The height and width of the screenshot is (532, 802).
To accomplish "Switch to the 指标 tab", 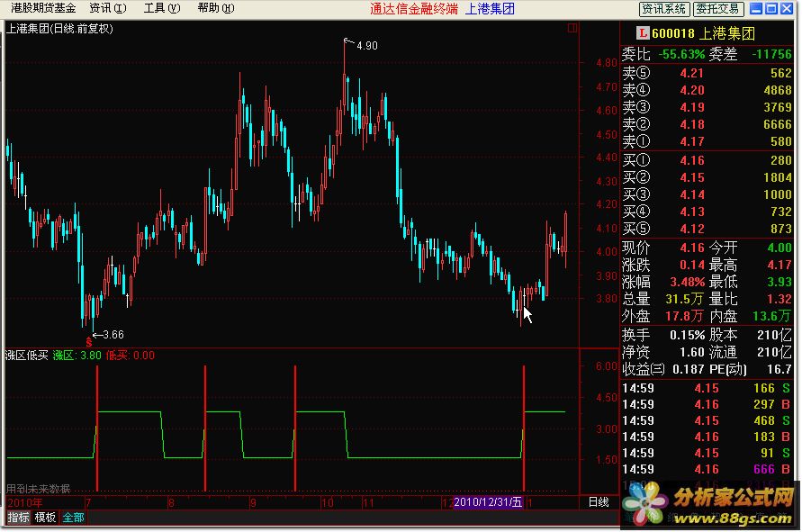I will [18, 518].
